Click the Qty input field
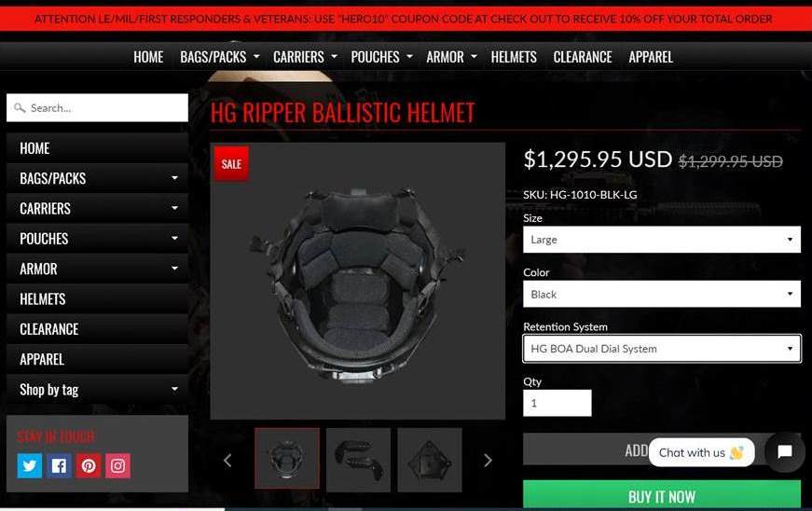 point(557,403)
